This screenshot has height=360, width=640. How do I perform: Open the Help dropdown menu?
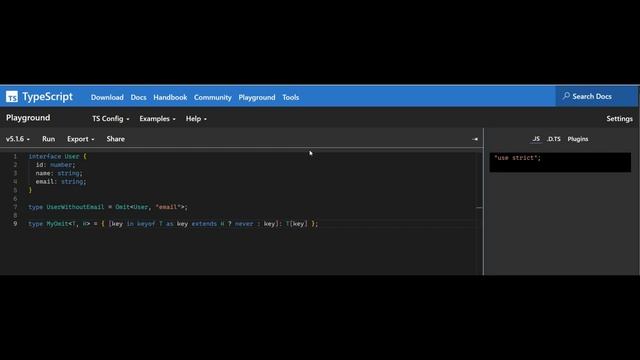point(196,119)
